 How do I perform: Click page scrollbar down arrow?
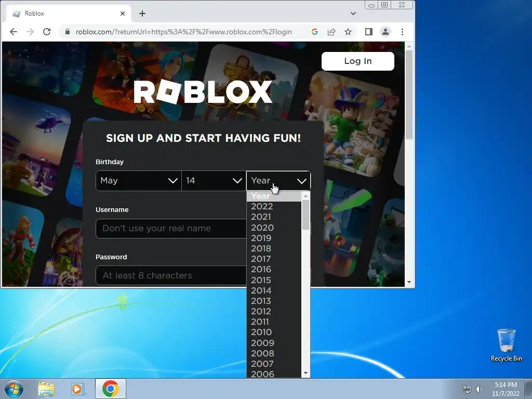click(409, 282)
